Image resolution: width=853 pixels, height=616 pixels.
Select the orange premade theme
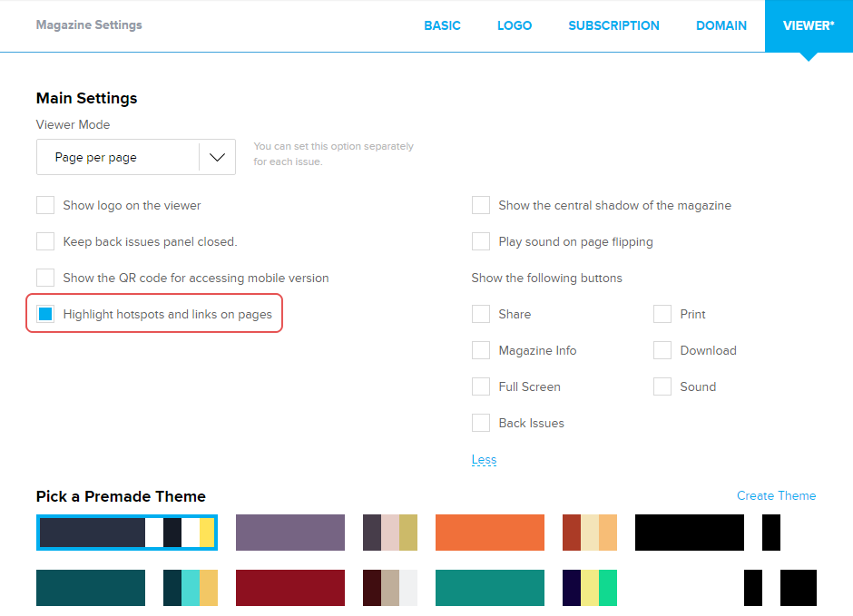coord(490,533)
